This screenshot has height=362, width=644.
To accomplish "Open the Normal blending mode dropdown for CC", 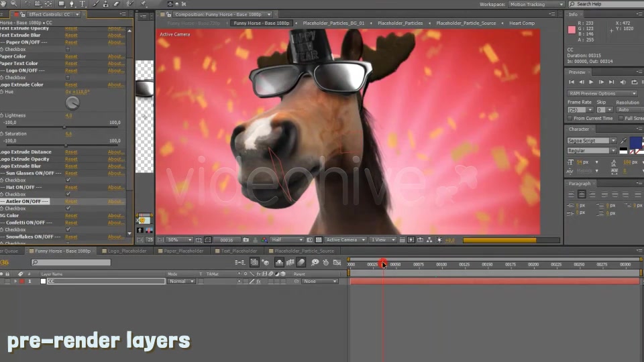I will pos(181,282).
